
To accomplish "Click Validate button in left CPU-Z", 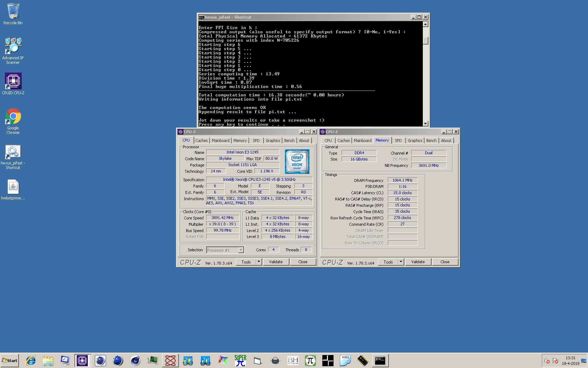I will point(276,262).
